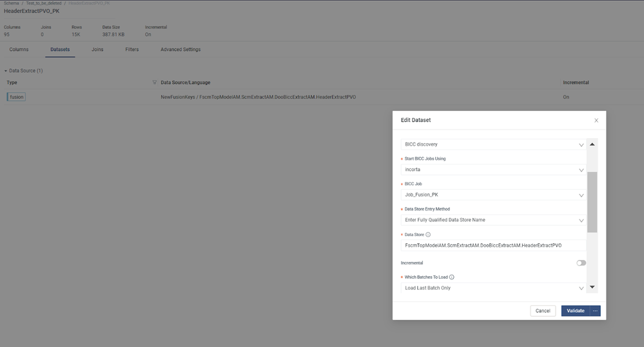644x347 pixels.
Task: Click the Data Source/Language column header
Action: tap(185, 83)
